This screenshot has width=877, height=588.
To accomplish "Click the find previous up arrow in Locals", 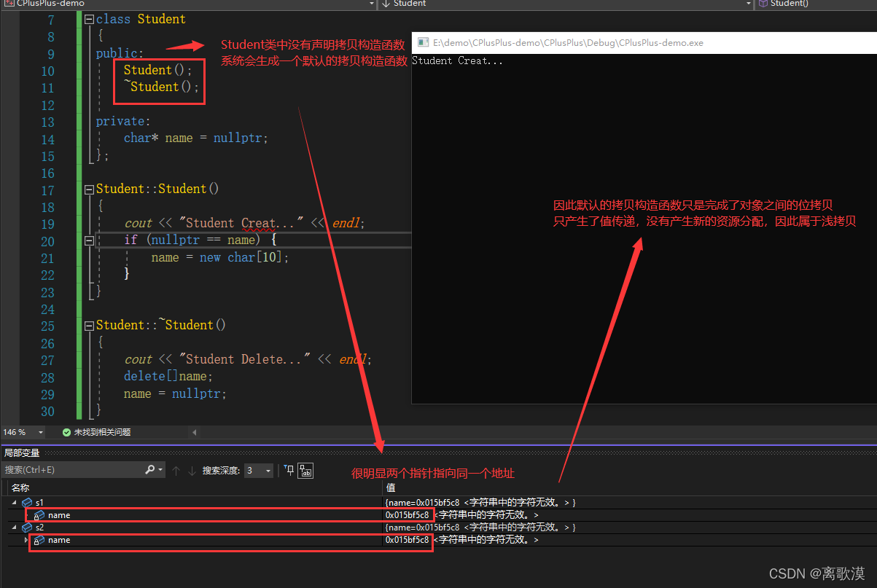I will point(176,471).
